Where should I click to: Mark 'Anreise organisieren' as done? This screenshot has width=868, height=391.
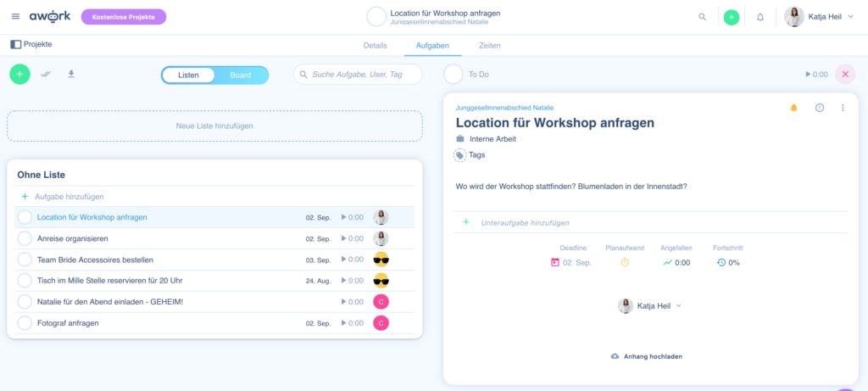pos(25,238)
